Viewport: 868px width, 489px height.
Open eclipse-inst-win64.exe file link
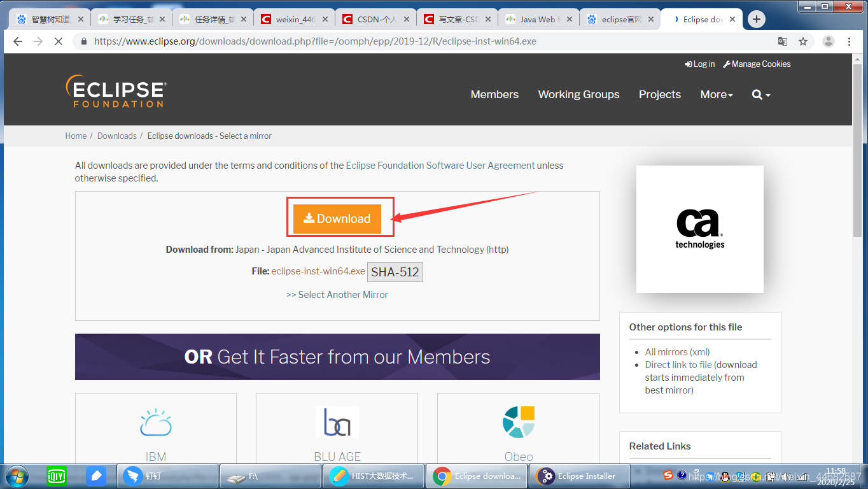point(318,271)
